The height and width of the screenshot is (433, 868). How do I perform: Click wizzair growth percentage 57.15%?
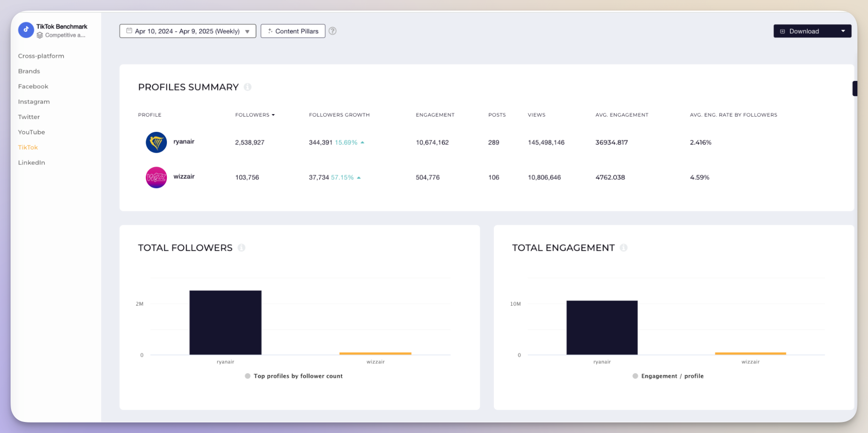342,177
